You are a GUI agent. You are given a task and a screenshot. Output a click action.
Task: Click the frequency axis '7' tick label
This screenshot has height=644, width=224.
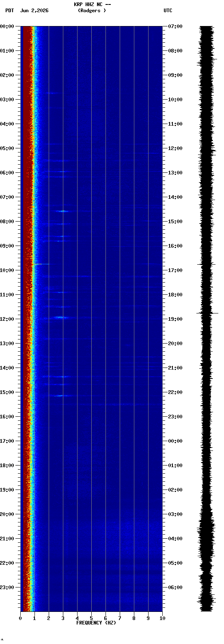point(120,618)
